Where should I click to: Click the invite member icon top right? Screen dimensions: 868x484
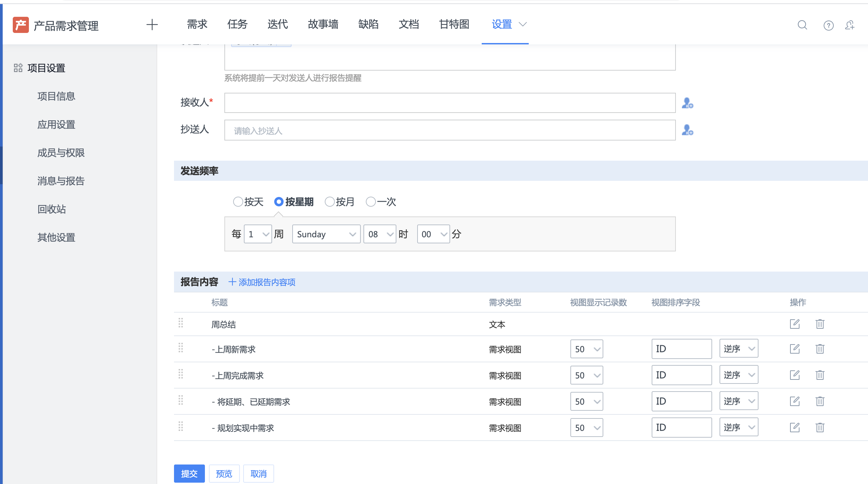[851, 25]
